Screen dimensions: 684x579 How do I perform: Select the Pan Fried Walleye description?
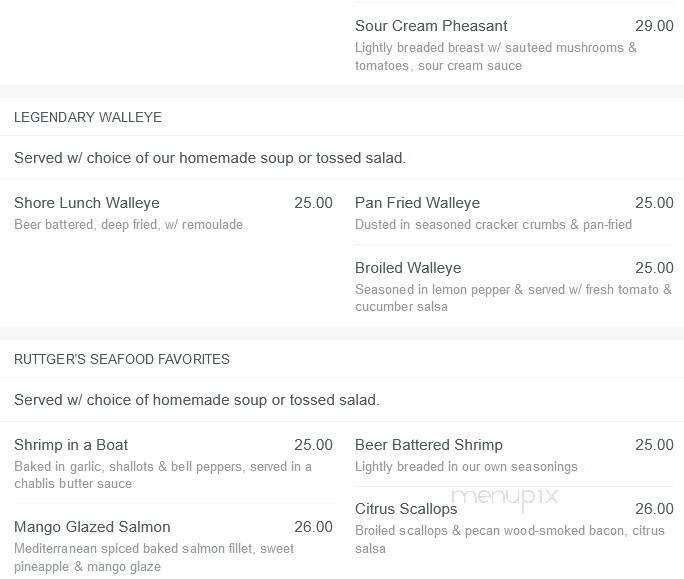point(493,224)
